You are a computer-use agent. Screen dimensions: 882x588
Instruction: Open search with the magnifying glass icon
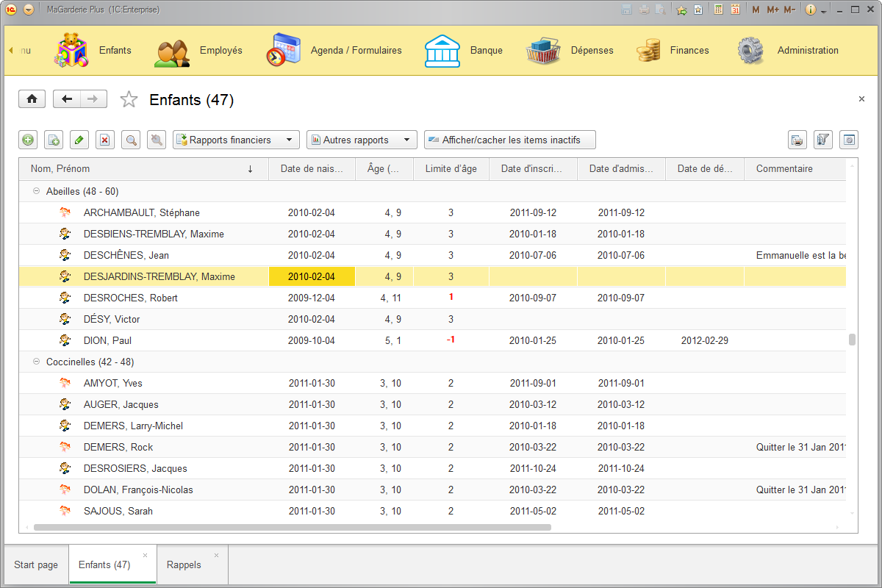tap(130, 140)
